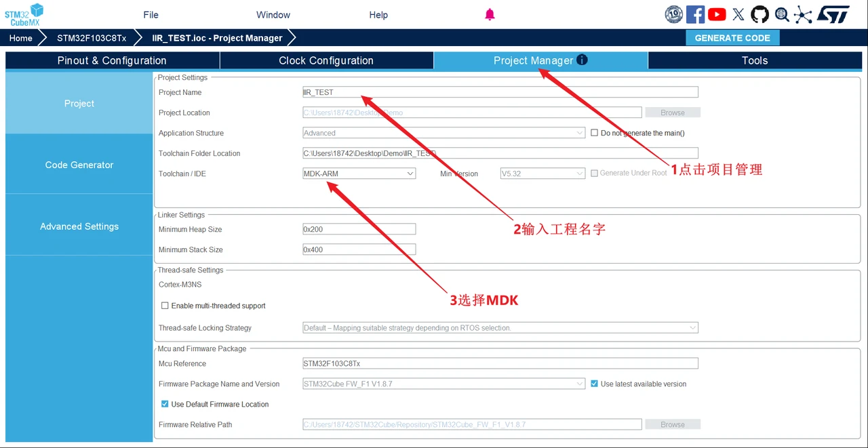The image size is (868, 448).
Task: Click the globe magnifier search icon
Action: click(x=782, y=14)
